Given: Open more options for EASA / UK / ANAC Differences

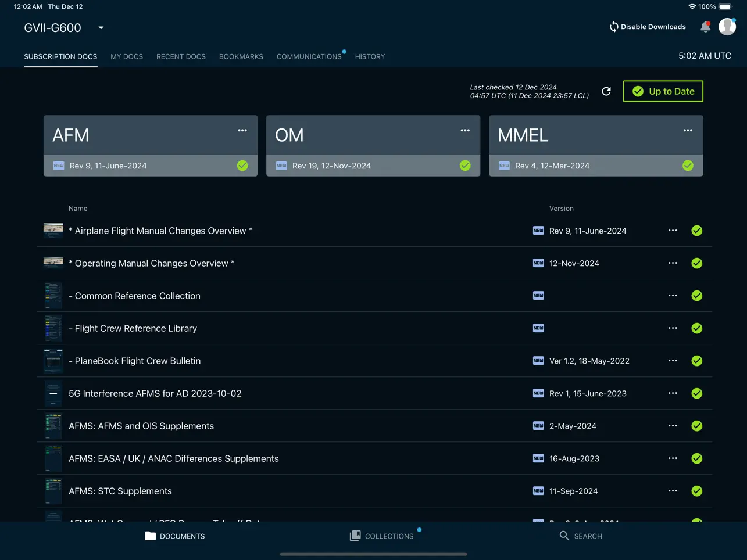Looking at the screenshot, I should tap(673, 458).
